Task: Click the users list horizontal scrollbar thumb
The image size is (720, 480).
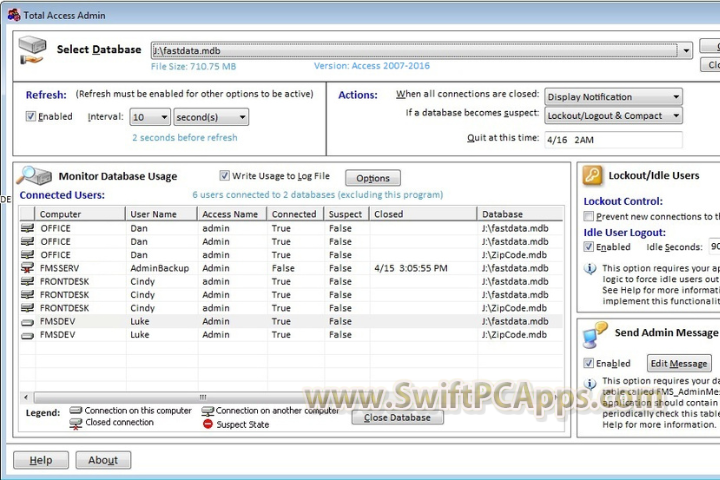Action: 202,397
